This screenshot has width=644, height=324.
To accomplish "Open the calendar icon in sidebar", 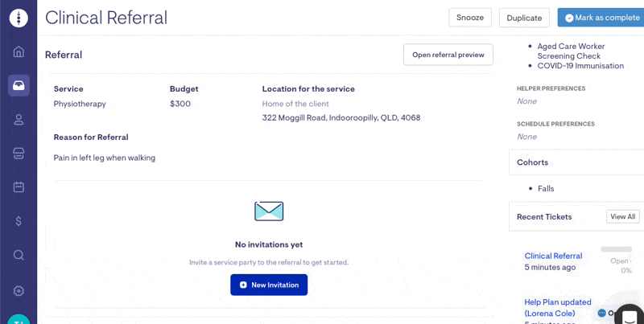I will [x=19, y=187].
